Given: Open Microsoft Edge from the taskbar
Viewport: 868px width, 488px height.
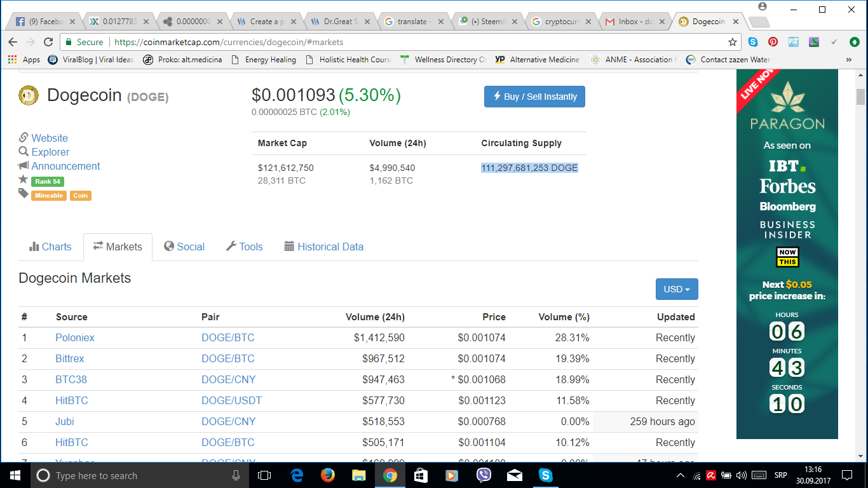Looking at the screenshot, I should 297,475.
